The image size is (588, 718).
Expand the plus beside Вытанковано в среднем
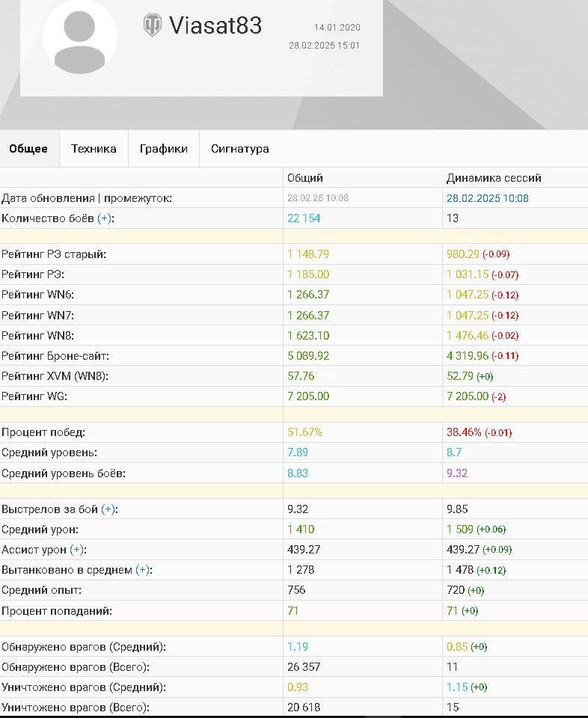143,570
